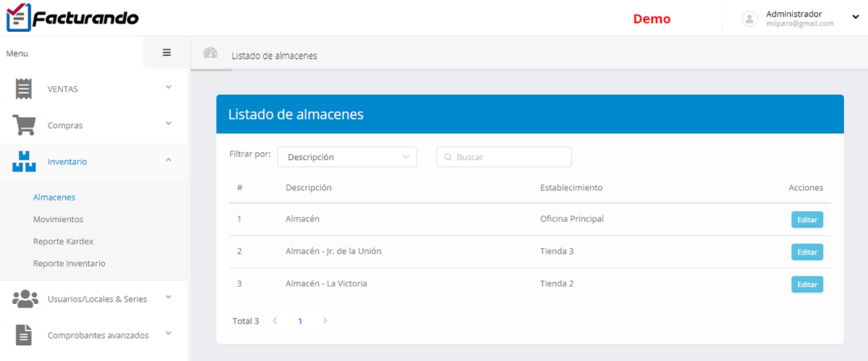The width and height of the screenshot is (868, 361).
Task: Click the Inventario boxes icon
Action: tap(24, 161)
